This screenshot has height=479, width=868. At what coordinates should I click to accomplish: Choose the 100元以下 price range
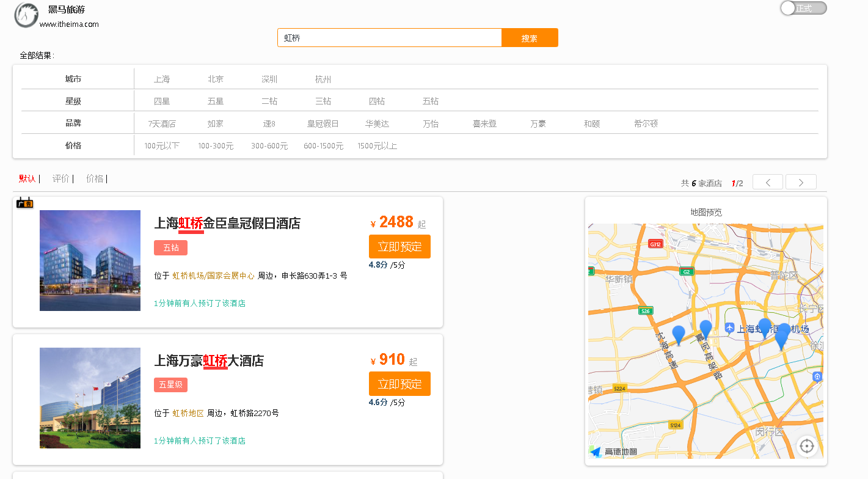tap(162, 146)
